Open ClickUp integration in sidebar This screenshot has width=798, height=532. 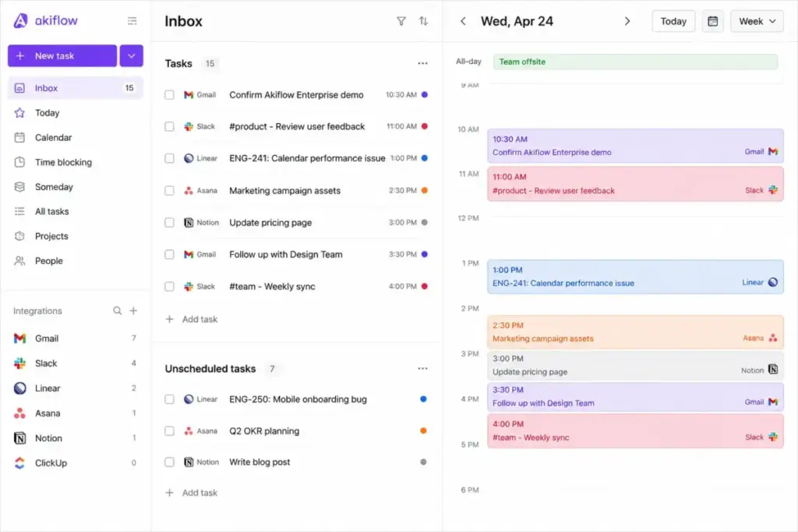(x=75, y=463)
